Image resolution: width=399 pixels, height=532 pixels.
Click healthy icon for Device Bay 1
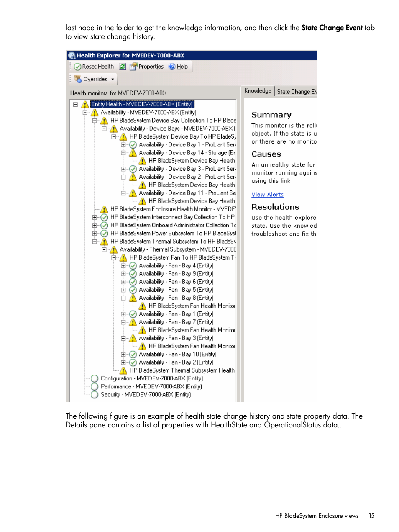pos(133,145)
